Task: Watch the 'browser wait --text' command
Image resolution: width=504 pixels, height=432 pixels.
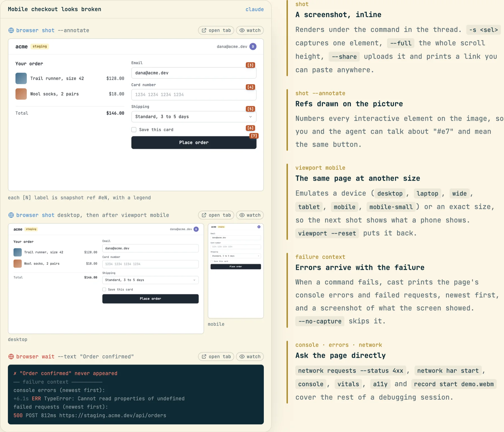Action: (250, 356)
